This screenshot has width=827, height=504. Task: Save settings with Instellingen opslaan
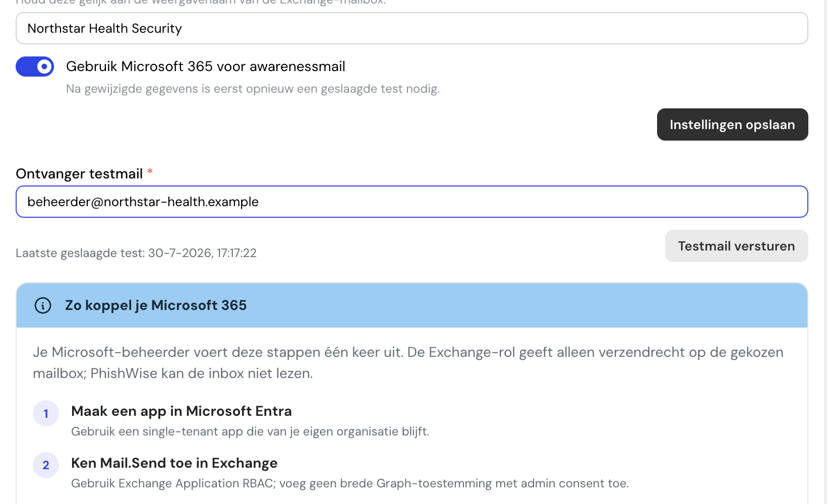[732, 124]
